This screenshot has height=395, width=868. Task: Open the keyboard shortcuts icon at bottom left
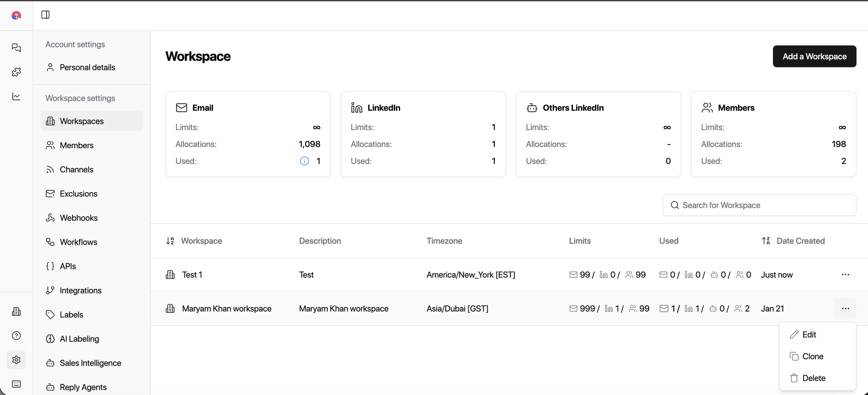(x=16, y=384)
